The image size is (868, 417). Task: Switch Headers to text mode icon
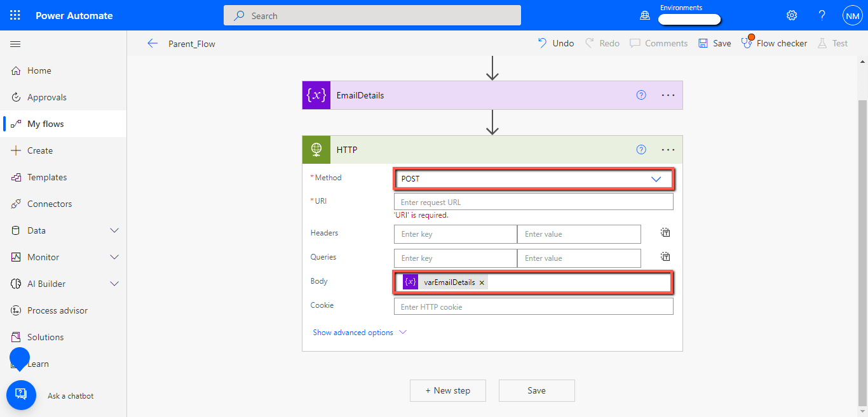[x=665, y=233]
